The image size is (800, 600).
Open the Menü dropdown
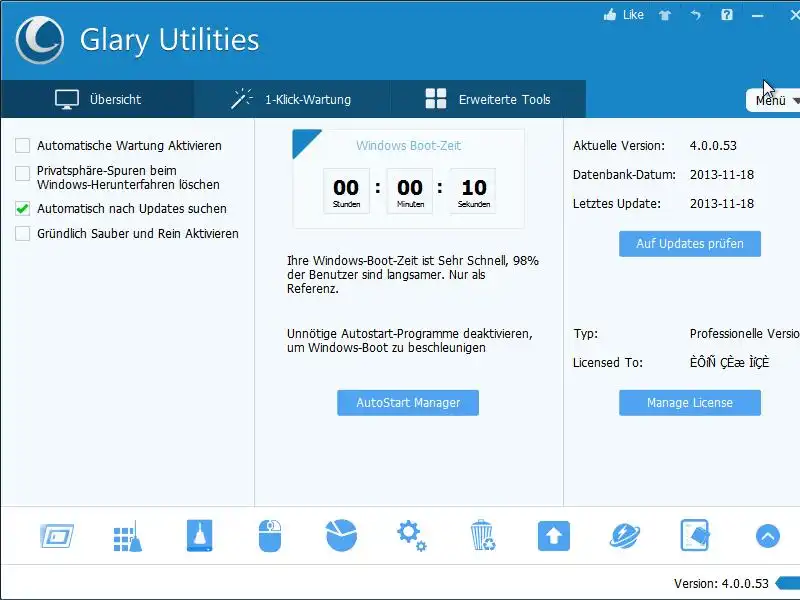click(773, 101)
